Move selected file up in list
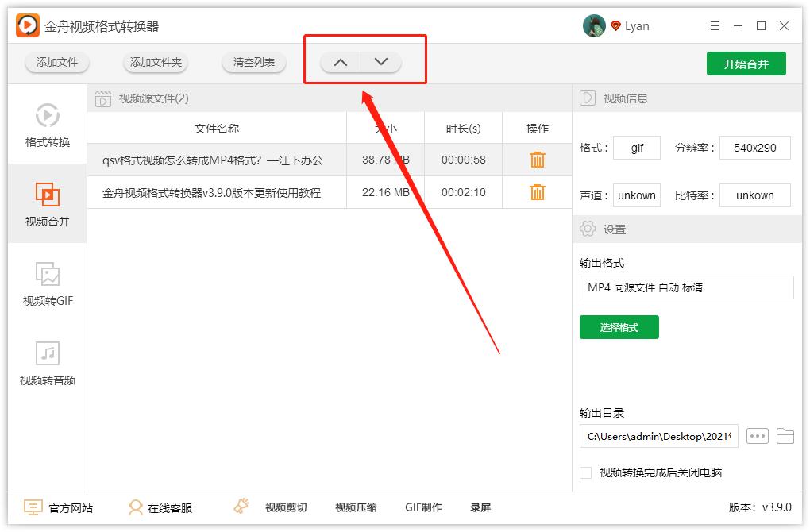Screen dimensions: 810x532 [x=341, y=63]
